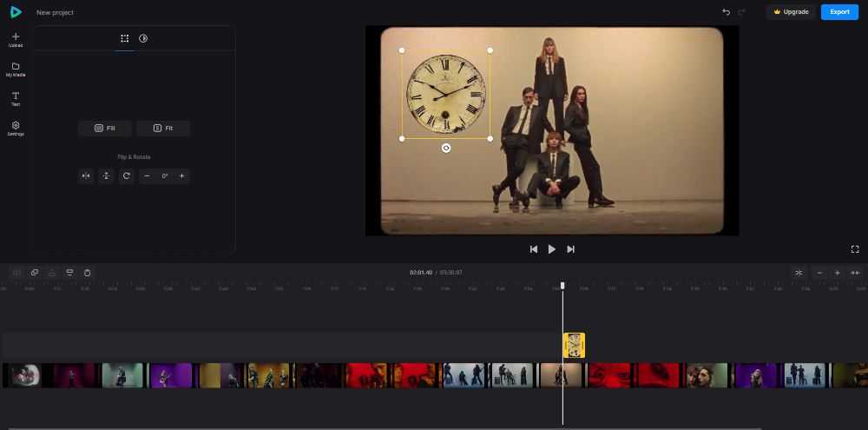Click the Upload plus icon in sidebar

[16, 36]
